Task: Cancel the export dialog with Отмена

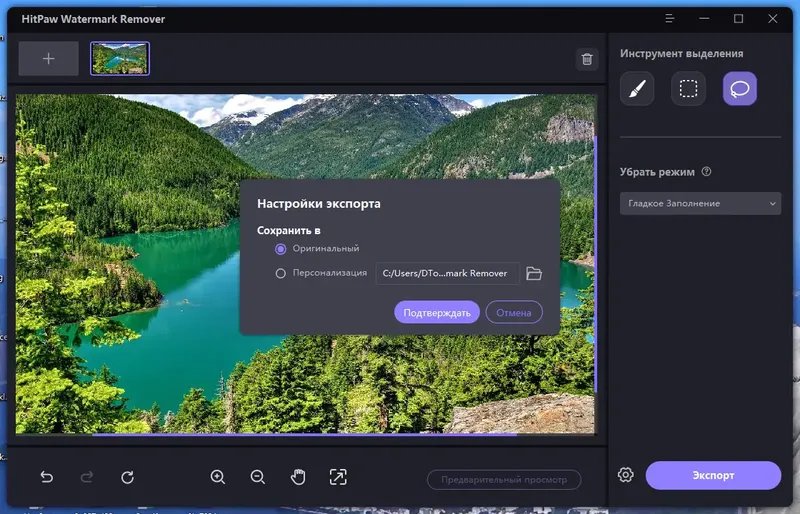Action: (514, 312)
